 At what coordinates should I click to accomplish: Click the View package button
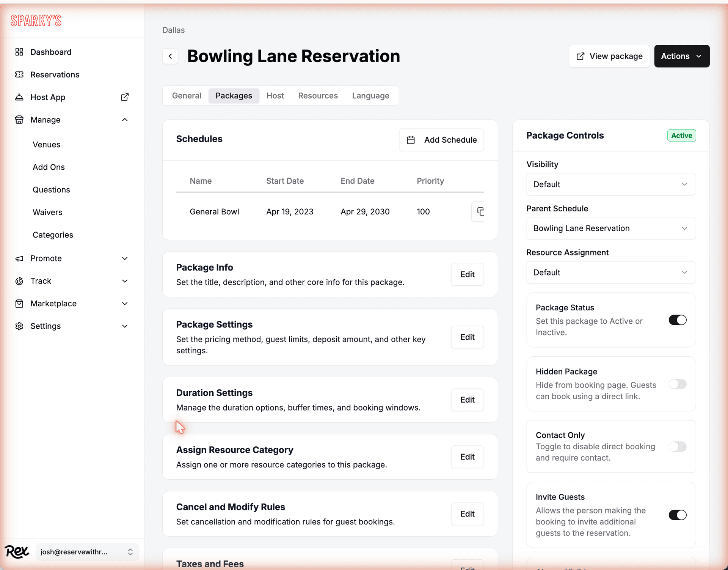pos(609,56)
